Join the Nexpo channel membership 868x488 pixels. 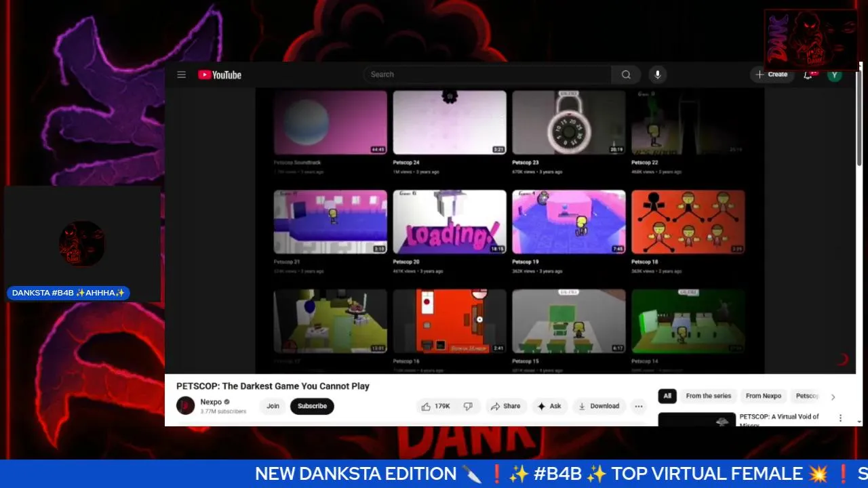(x=273, y=406)
